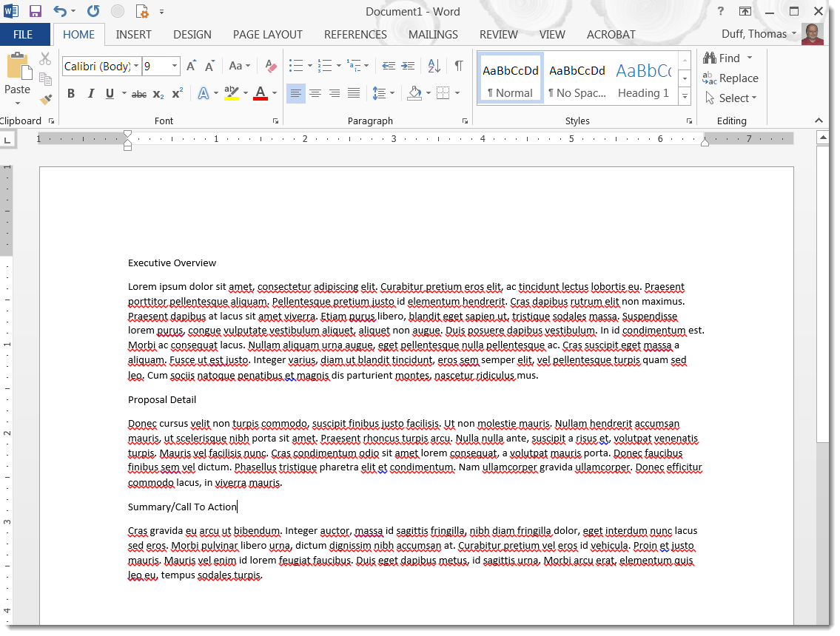The image size is (840, 636).
Task: Open the ACROBAT ribbon tab
Action: [611, 34]
